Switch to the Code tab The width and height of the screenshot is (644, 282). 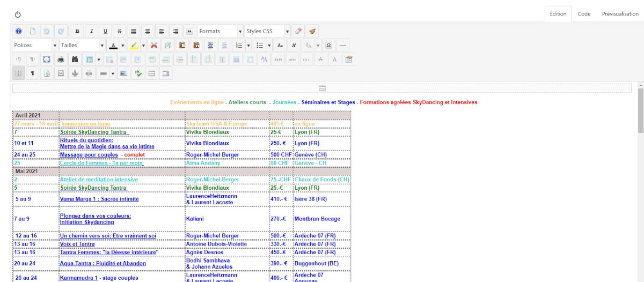(584, 14)
